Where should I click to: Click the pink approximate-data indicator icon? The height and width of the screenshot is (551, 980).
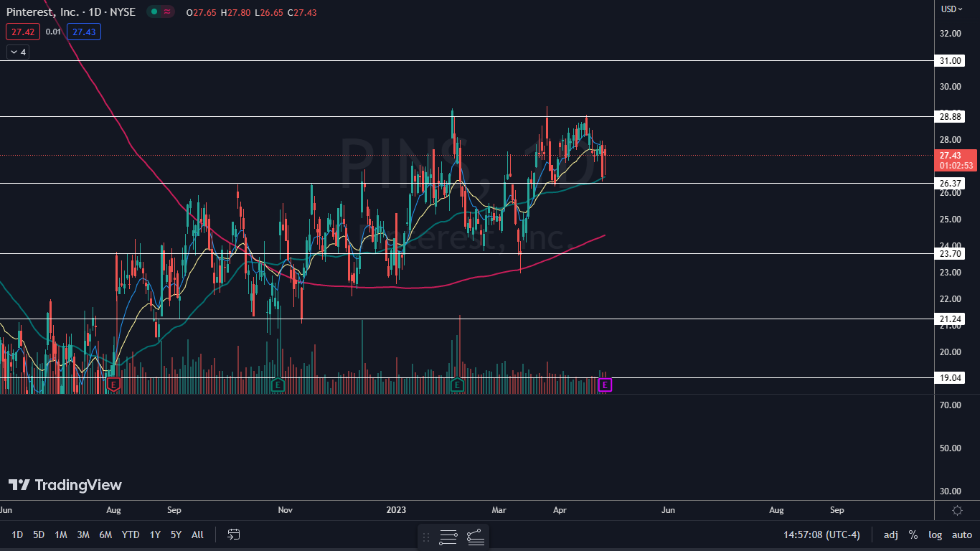click(x=168, y=12)
